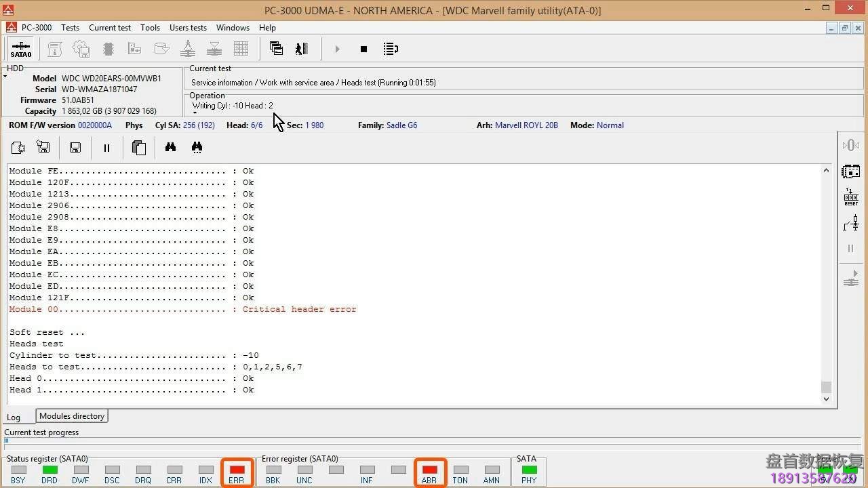Toggle the log pause button
This screenshot has height=488, width=868.
[106, 148]
